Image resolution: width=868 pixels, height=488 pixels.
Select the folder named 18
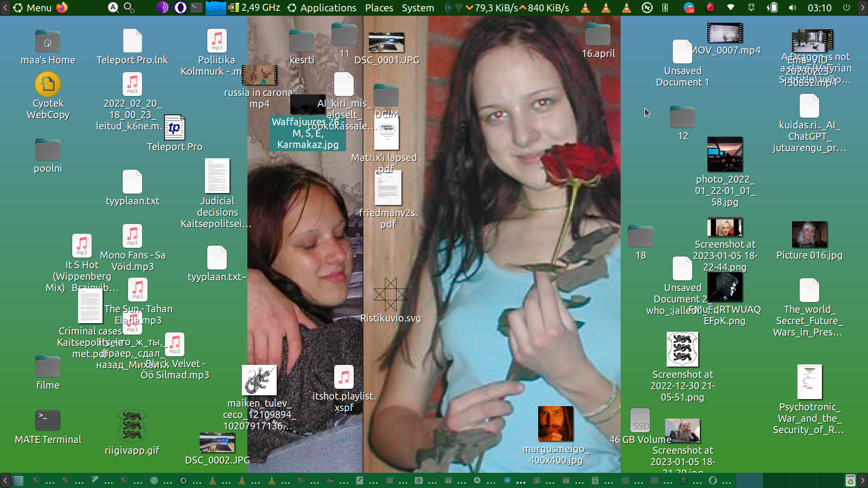tap(640, 242)
